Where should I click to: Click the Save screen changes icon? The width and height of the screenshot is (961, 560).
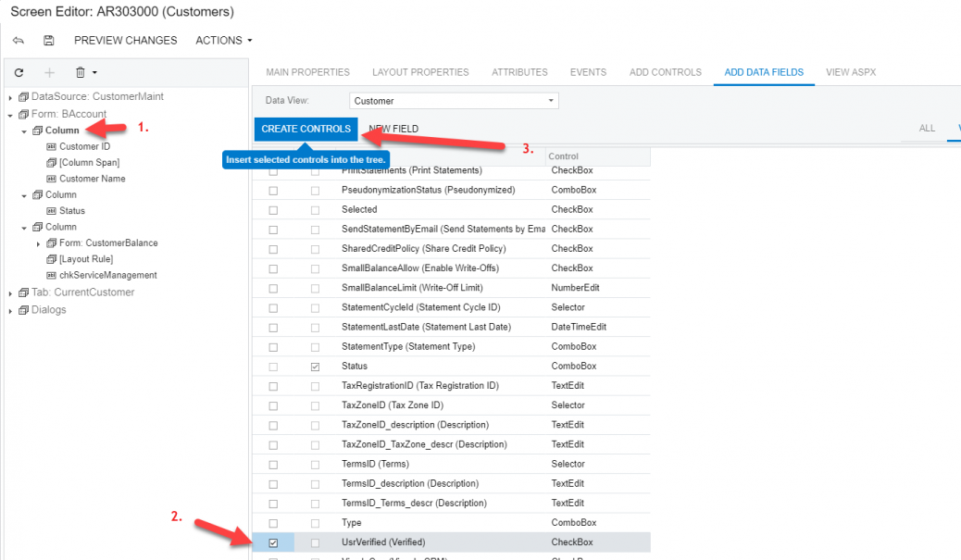tap(48, 40)
